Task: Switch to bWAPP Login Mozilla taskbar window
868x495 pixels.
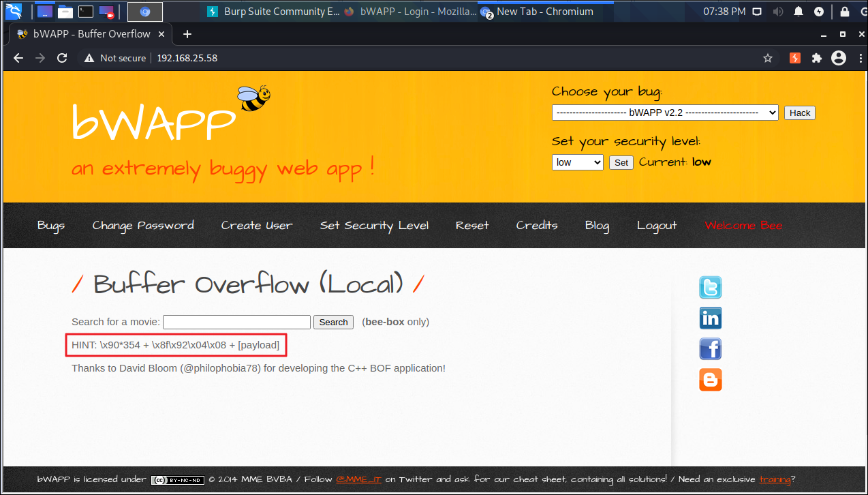Action: [409, 12]
